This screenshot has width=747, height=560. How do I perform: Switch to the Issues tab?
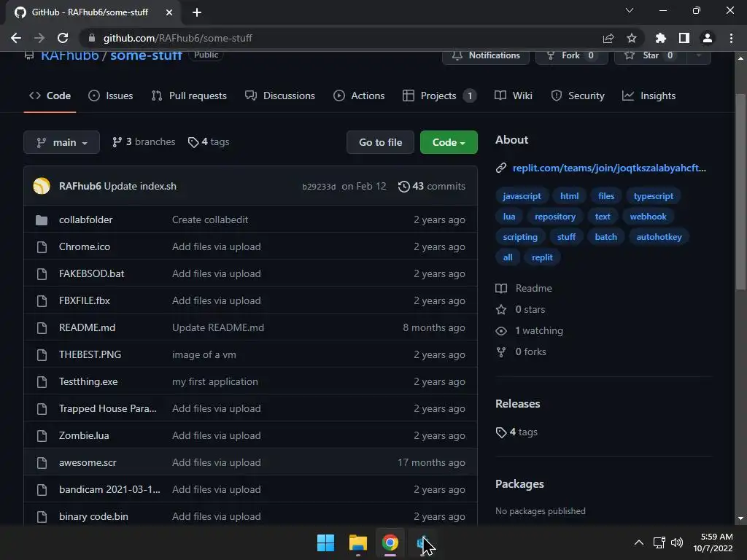[111, 96]
